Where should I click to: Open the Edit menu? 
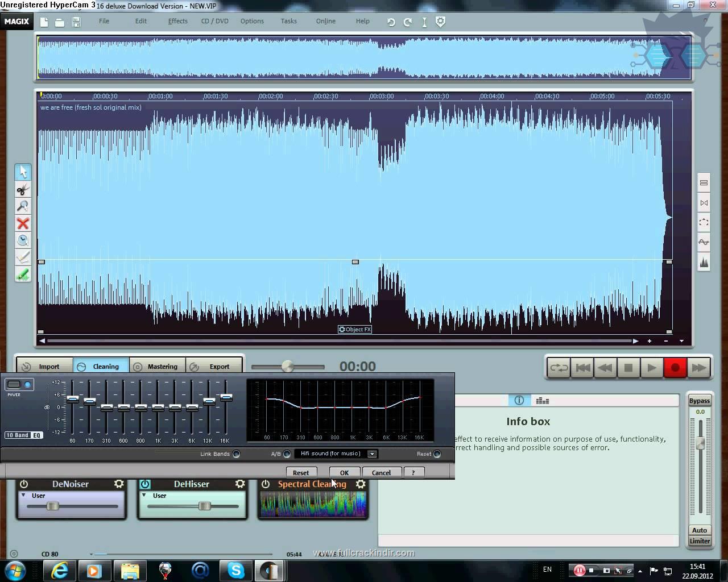coord(141,21)
